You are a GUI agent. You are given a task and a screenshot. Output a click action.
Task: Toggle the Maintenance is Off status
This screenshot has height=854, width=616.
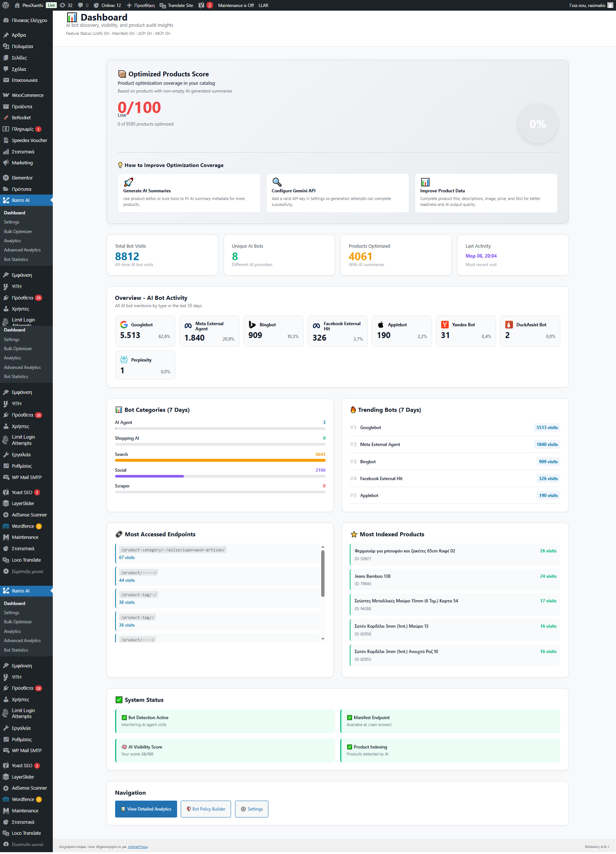pos(235,5)
